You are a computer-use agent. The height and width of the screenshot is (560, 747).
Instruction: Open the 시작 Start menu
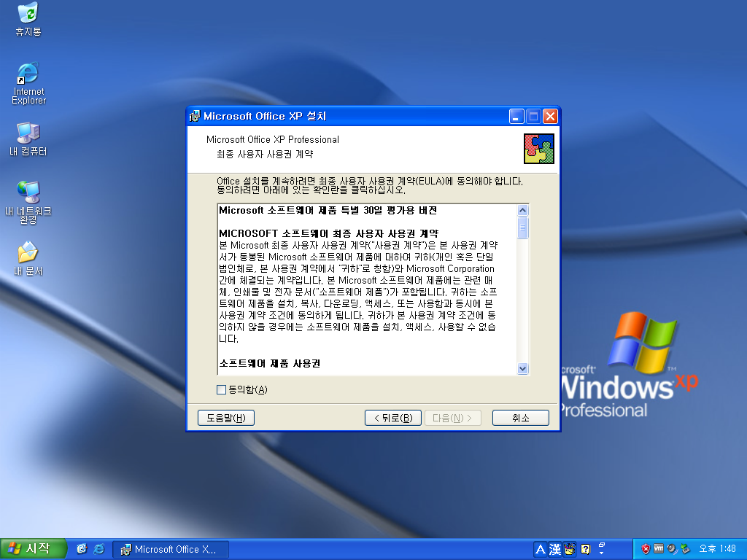coord(32,549)
